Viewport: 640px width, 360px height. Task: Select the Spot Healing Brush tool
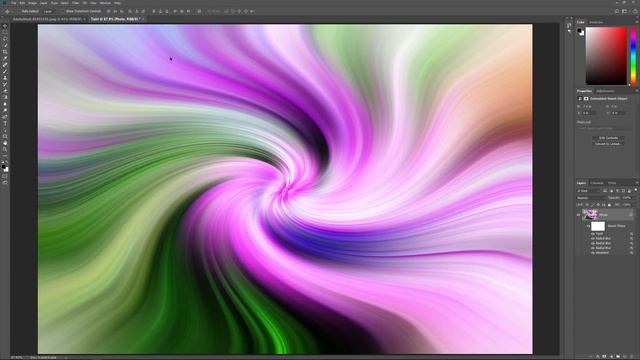click(x=5, y=65)
